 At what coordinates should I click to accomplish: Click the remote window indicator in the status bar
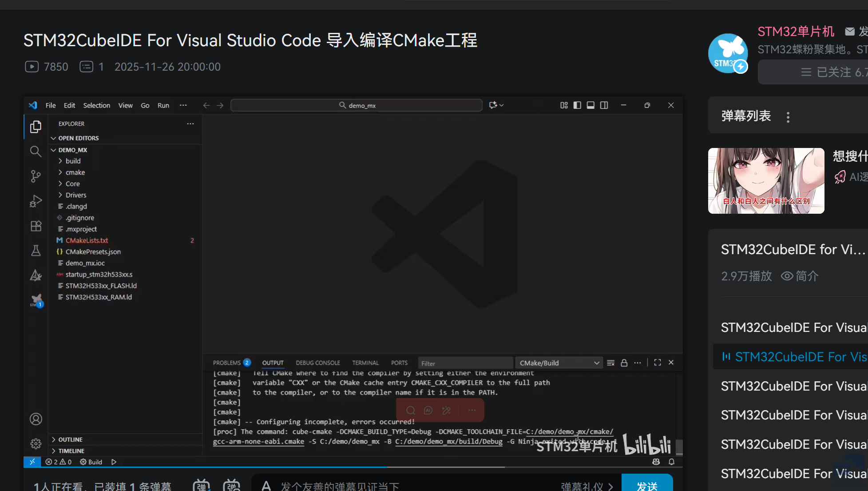(32, 462)
